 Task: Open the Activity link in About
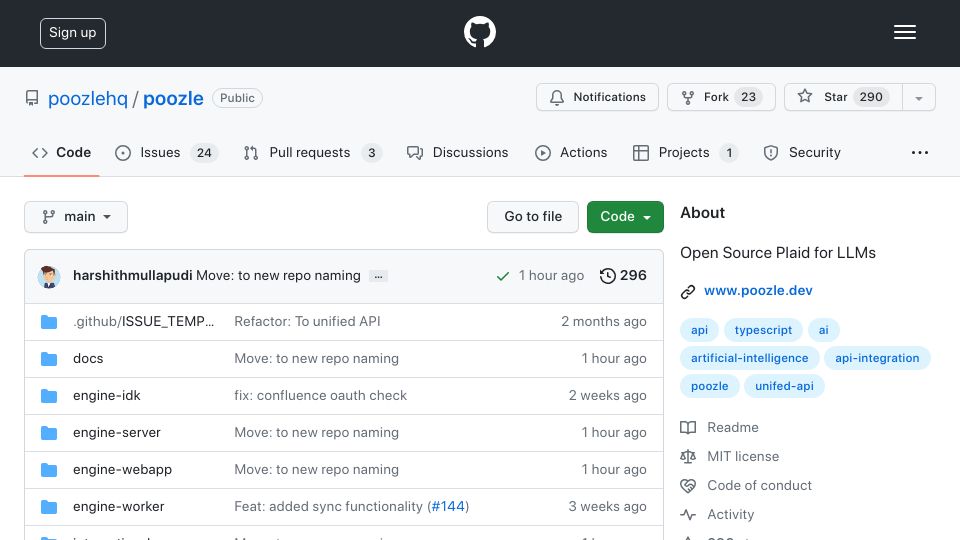click(730, 514)
